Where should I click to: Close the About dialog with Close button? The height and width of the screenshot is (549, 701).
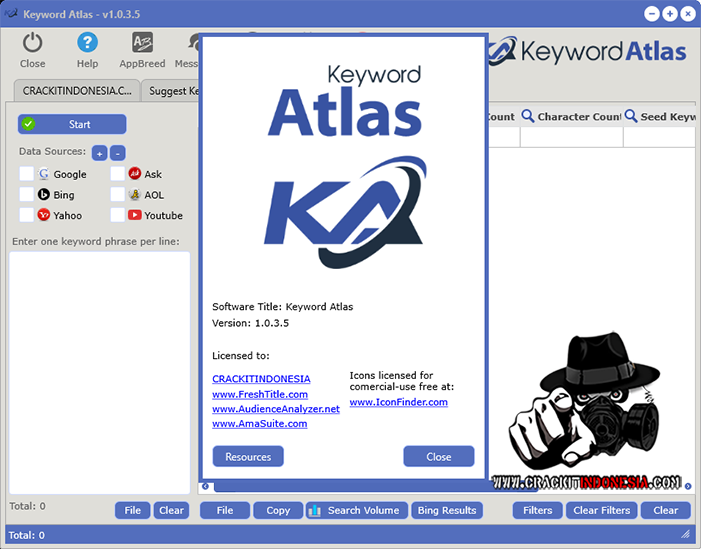tap(438, 457)
